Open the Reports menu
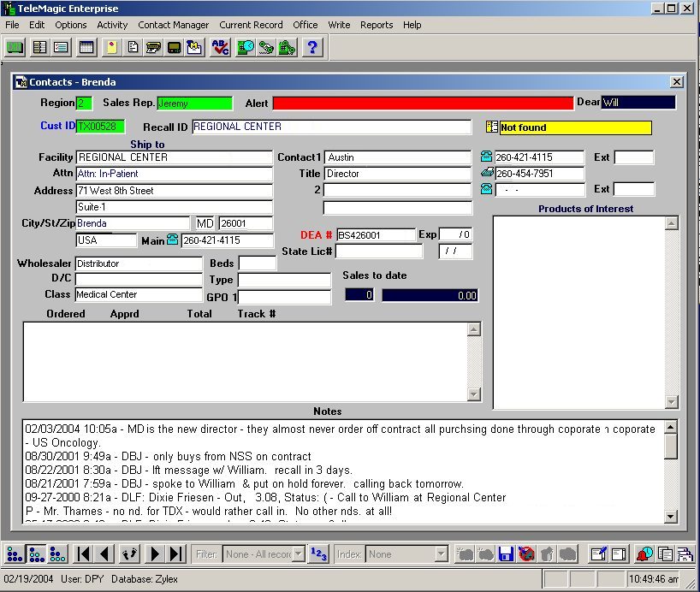 point(377,25)
